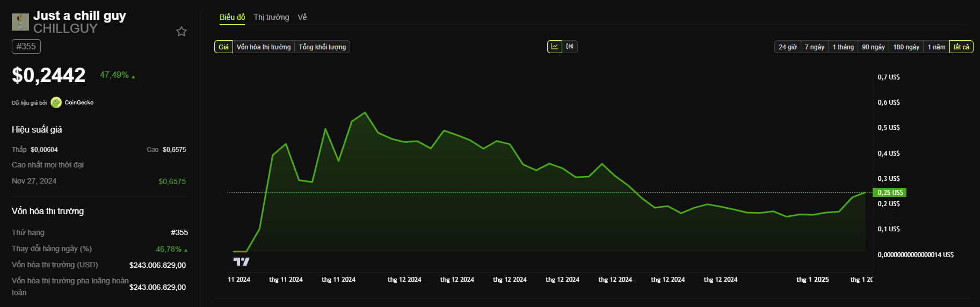
Task: Set chart range to 90 ngày
Action: pos(873,47)
